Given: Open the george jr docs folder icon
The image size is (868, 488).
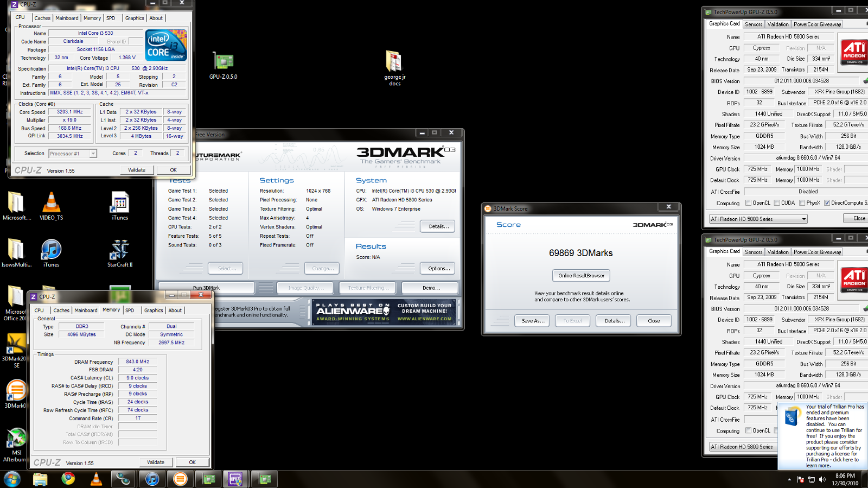Looking at the screenshot, I should tap(394, 68).
